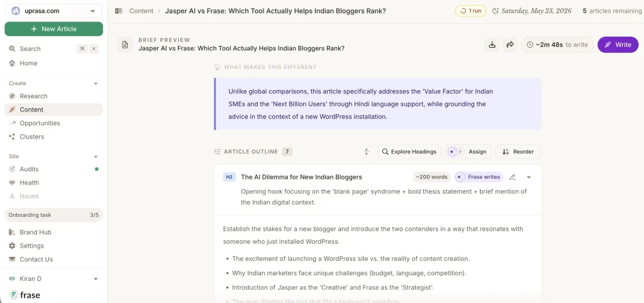Click the bullet about Jasper as the 'Creative'
This screenshot has width=644, height=303.
333,287
